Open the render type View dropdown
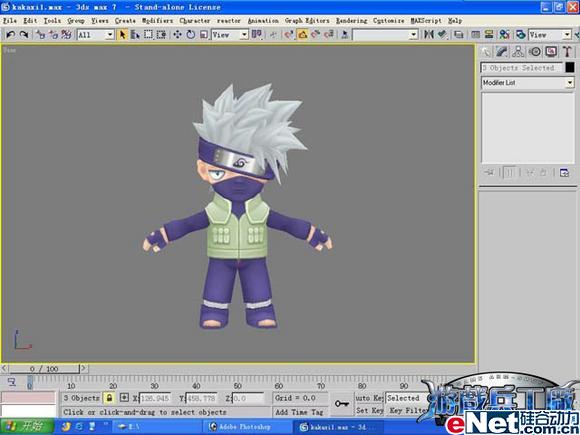This screenshot has height=435, width=580. [x=550, y=35]
